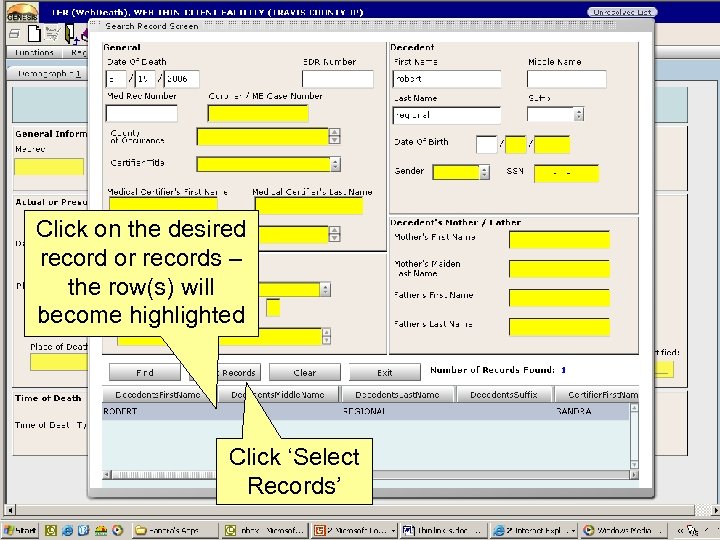Sort by DecedentsSuffix column header
Image resolution: width=720 pixels, height=540 pixels.
504,394
